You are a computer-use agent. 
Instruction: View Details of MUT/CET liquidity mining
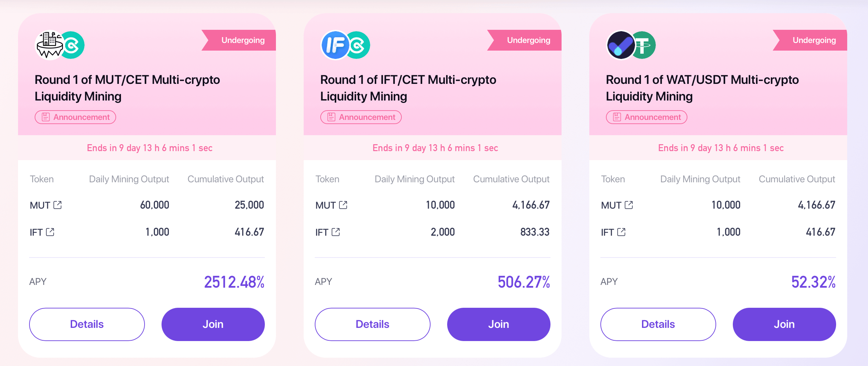(x=87, y=324)
